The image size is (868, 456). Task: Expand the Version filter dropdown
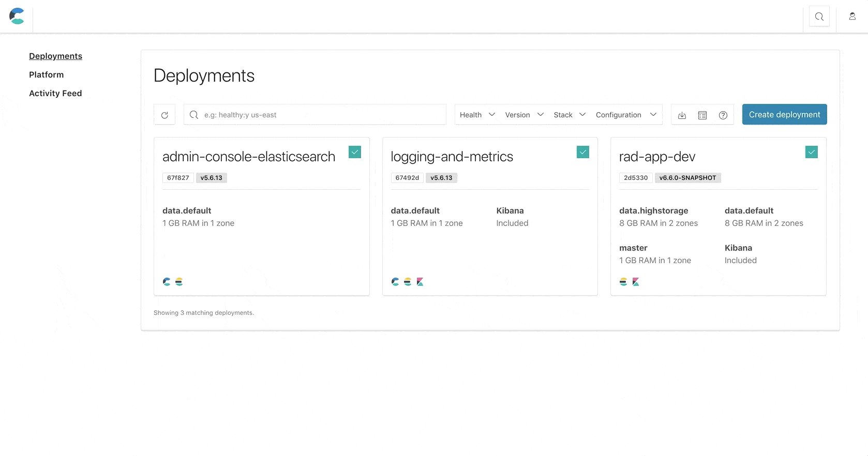524,115
